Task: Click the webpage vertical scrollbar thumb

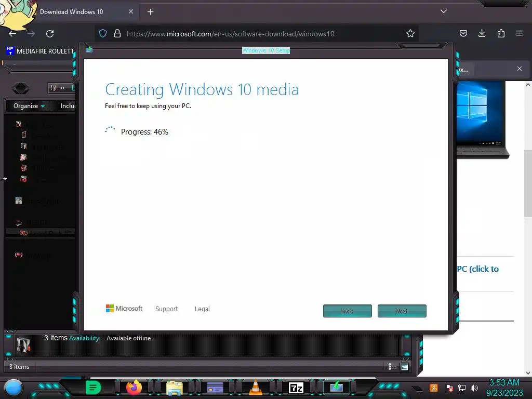Action: (x=528, y=183)
